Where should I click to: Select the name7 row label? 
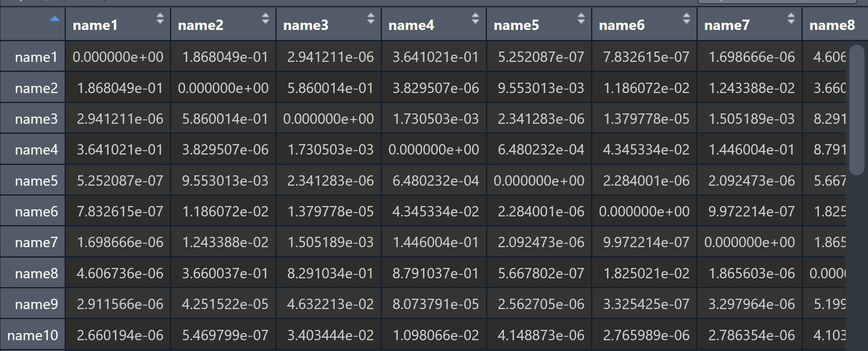click(36, 242)
